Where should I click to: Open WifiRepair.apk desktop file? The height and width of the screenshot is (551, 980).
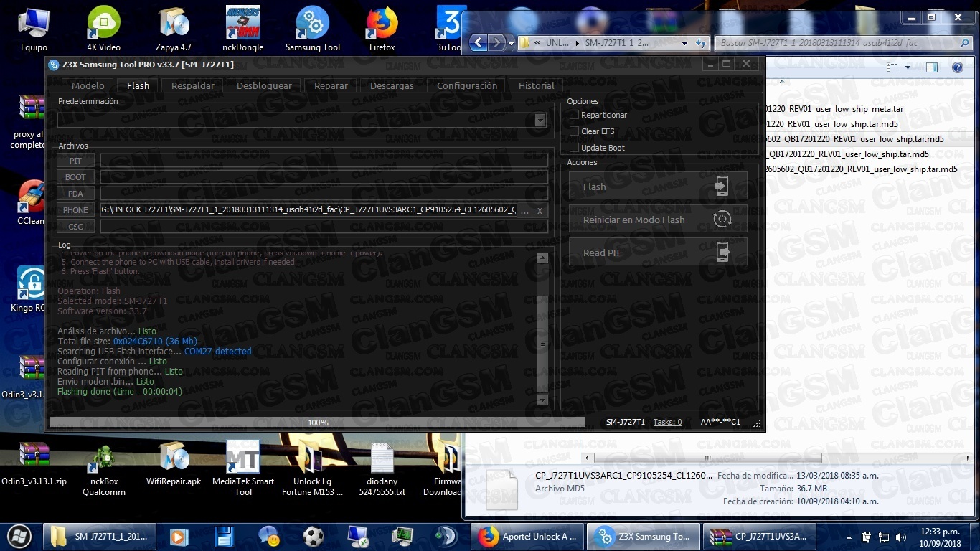click(174, 464)
